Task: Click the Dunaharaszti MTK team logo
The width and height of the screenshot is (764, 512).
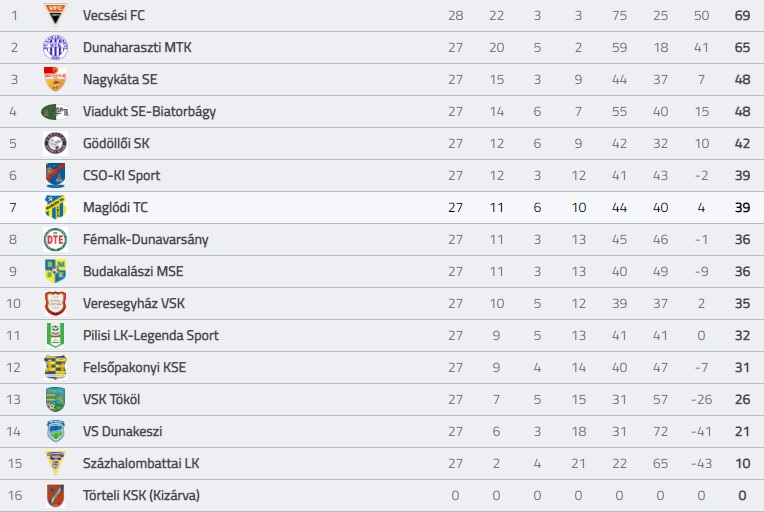Action: click(x=55, y=47)
